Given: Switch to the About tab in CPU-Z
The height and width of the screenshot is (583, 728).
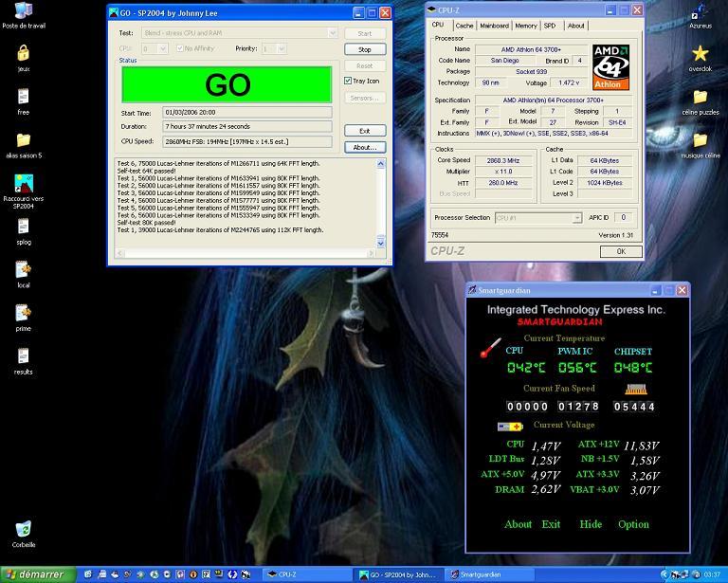Looking at the screenshot, I should (x=575, y=26).
